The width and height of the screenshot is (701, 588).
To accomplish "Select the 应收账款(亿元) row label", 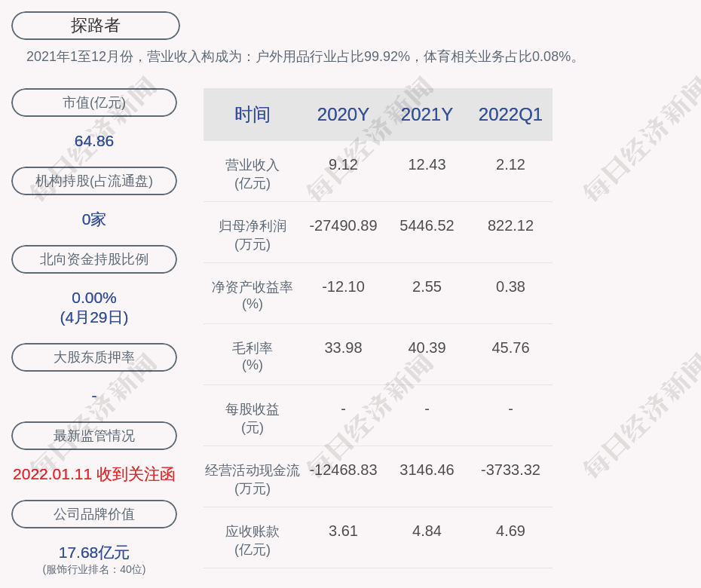I will (253, 541).
